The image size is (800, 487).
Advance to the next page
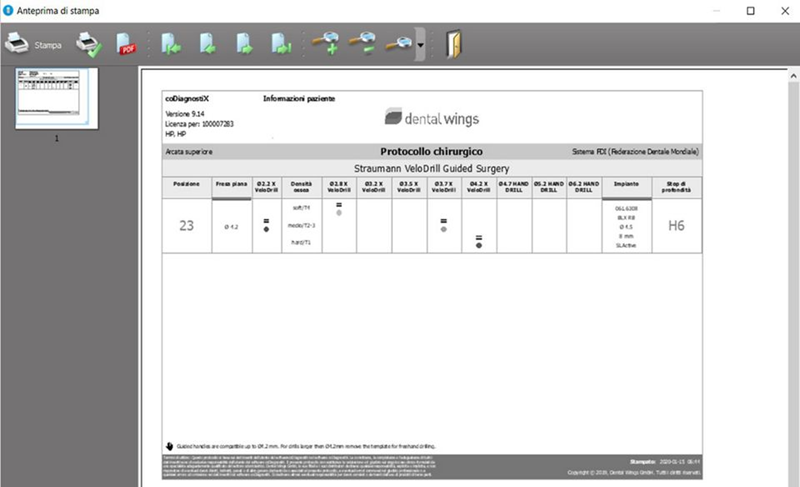[x=244, y=45]
